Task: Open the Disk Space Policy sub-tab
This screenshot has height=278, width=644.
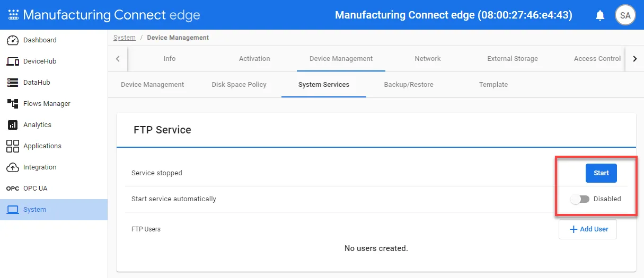Action: (239, 85)
